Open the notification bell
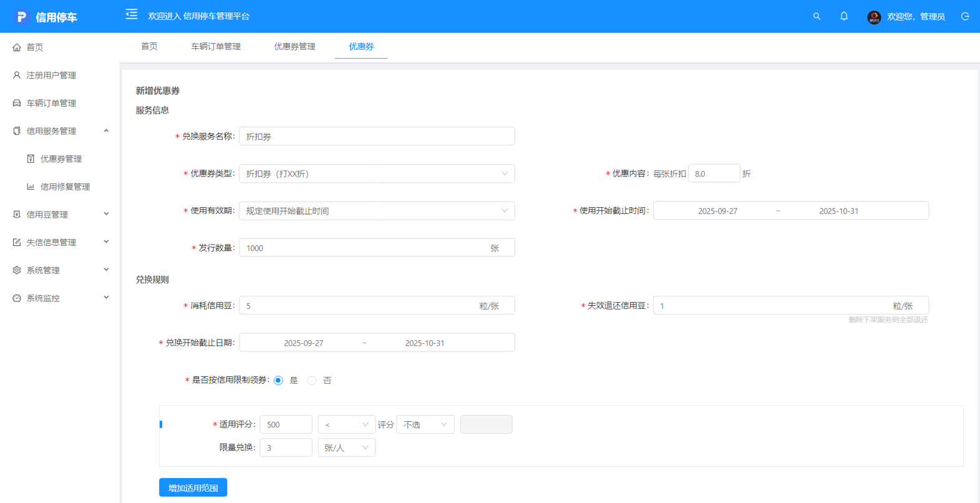Screen dimensions: 980x503 (844, 16)
